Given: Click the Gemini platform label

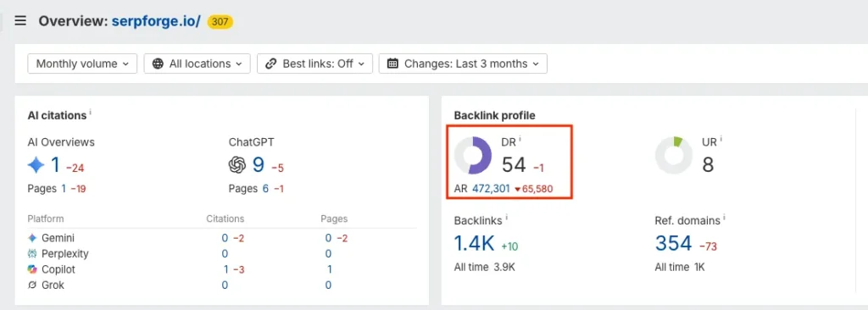Looking at the screenshot, I should [58, 238].
